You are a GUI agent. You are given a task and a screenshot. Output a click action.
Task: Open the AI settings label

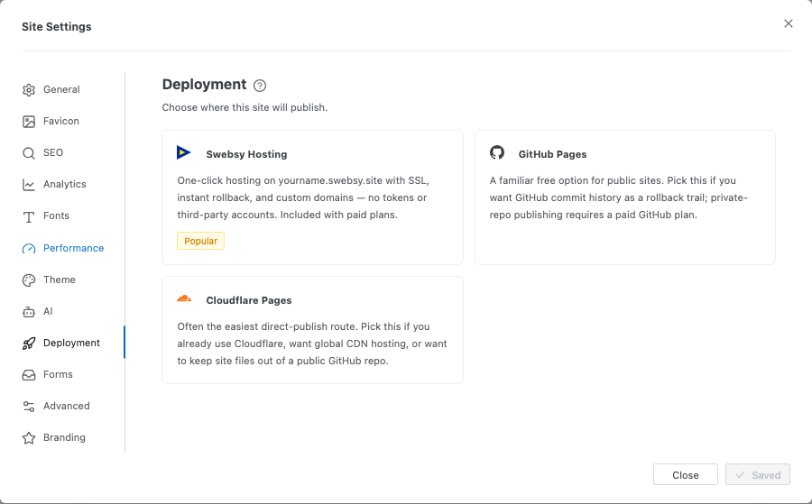pos(48,312)
